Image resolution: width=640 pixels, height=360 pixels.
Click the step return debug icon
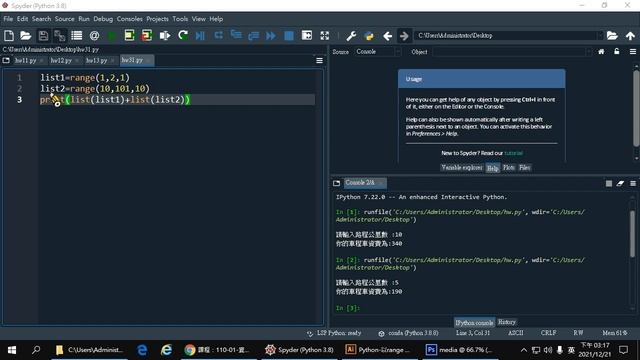[x=253, y=36]
